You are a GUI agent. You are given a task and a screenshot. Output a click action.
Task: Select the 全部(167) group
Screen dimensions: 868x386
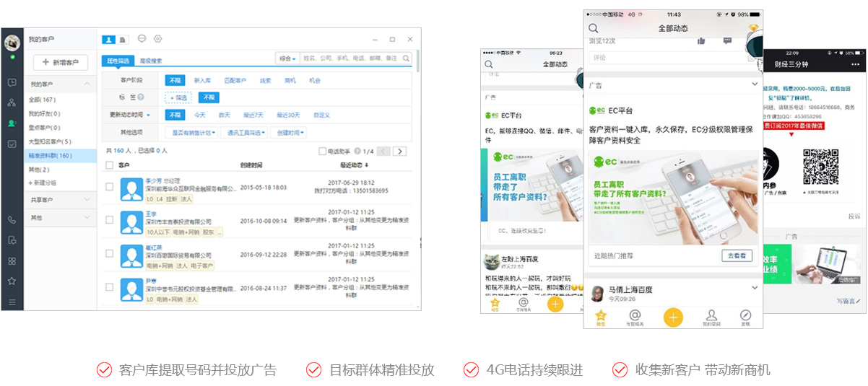[42, 100]
